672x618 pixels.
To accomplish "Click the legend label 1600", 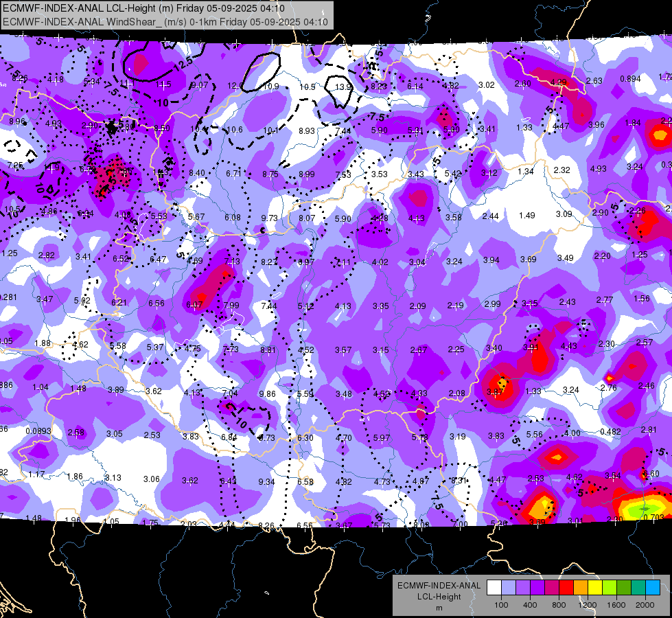I will pyautogui.click(x=616, y=605).
